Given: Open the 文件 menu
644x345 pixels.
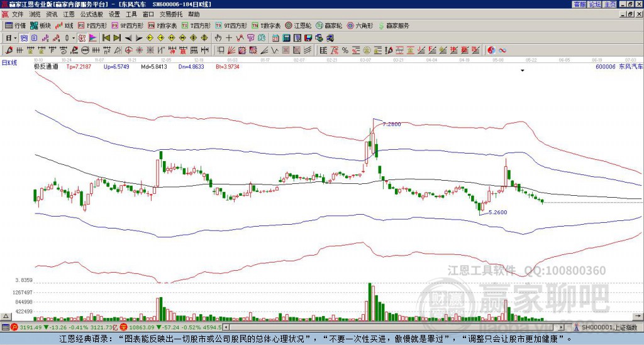Looking at the screenshot, I should [x=18, y=14].
